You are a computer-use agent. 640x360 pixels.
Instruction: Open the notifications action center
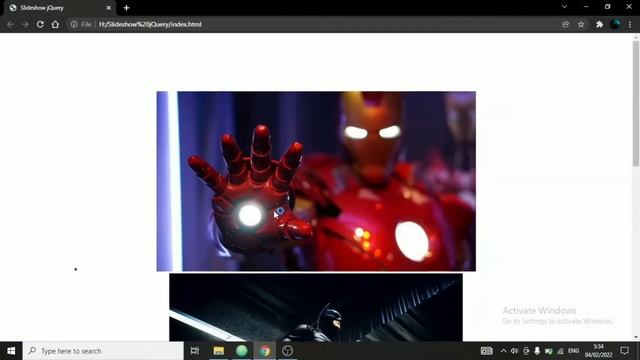[x=624, y=351]
